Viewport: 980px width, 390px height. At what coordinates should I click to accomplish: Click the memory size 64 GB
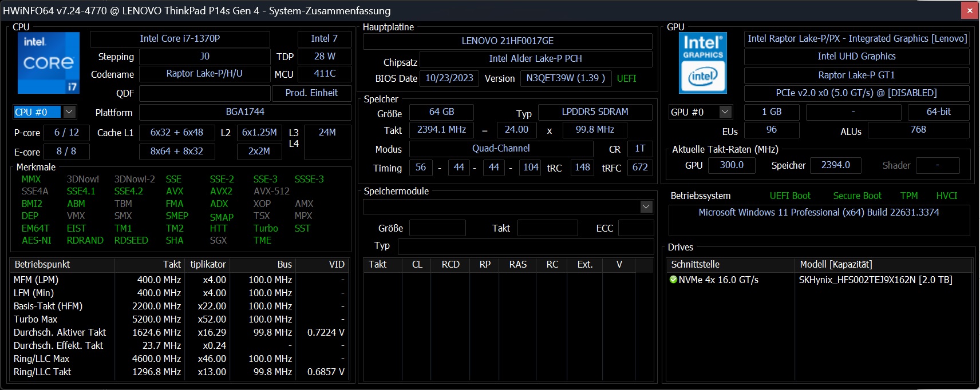click(441, 112)
